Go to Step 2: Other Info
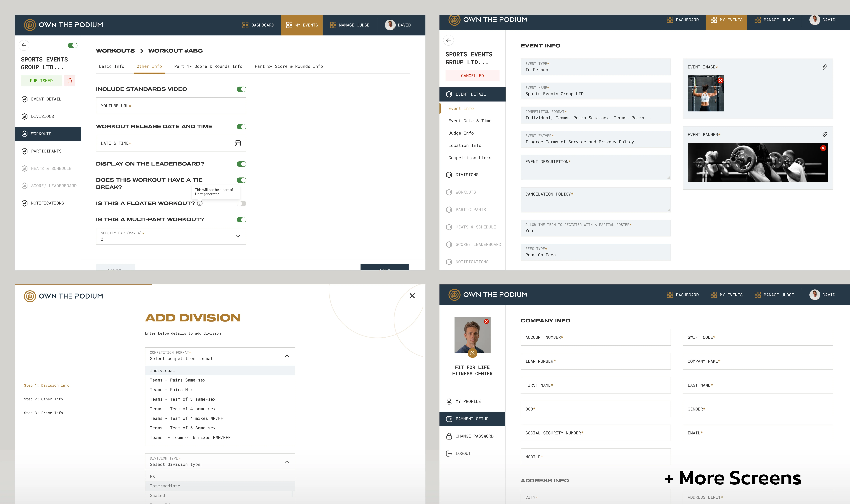 coord(43,399)
